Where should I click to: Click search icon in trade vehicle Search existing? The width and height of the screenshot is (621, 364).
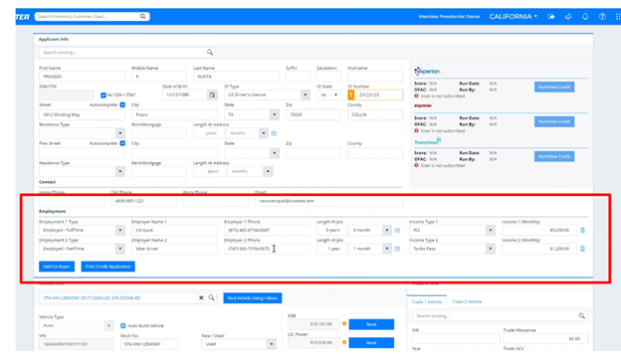coord(581,315)
